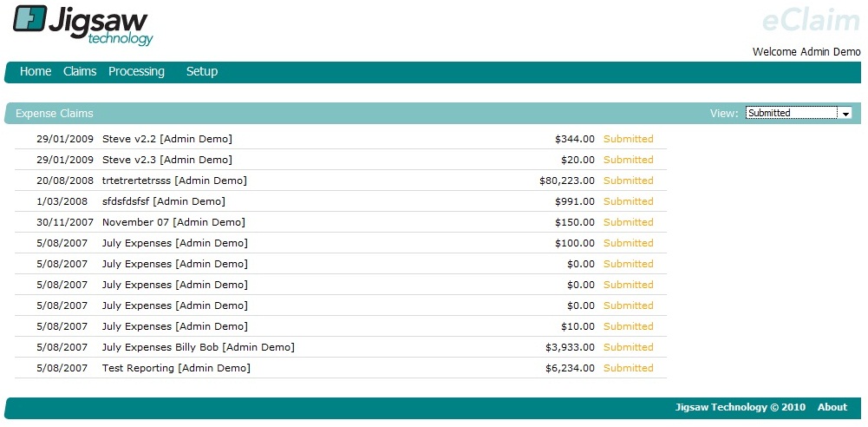868x427 pixels.
Task: Click the Jigsaw Technology logo icon
Action: coord(29,18)
